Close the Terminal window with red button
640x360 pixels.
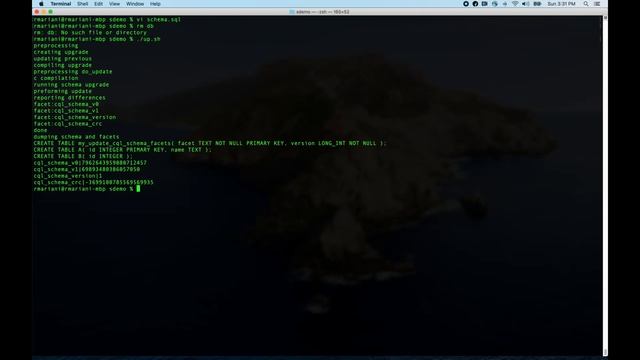(37, 12)
